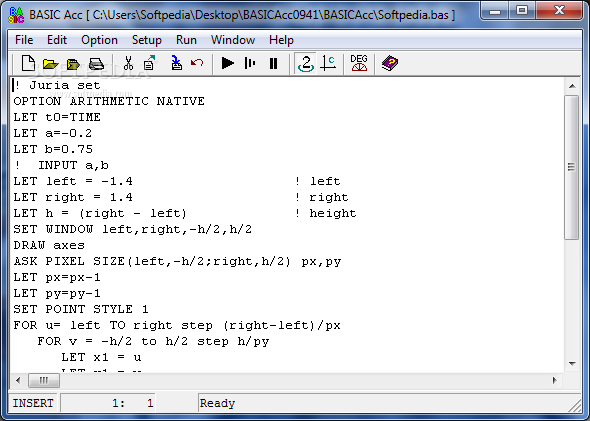Click the 'FOR v = -h/2 to h/2' line
Viewport: 590px width, 421px height.
153,342
